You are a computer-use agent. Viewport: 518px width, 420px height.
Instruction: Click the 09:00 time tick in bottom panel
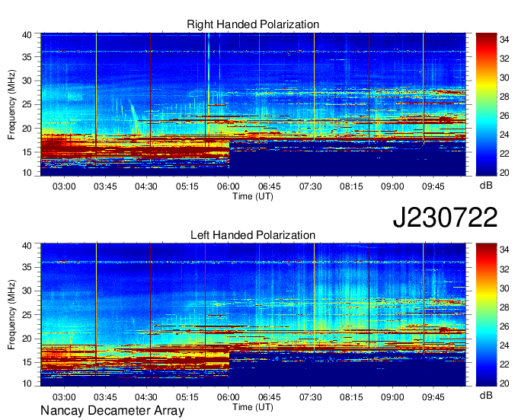(392, 397)
